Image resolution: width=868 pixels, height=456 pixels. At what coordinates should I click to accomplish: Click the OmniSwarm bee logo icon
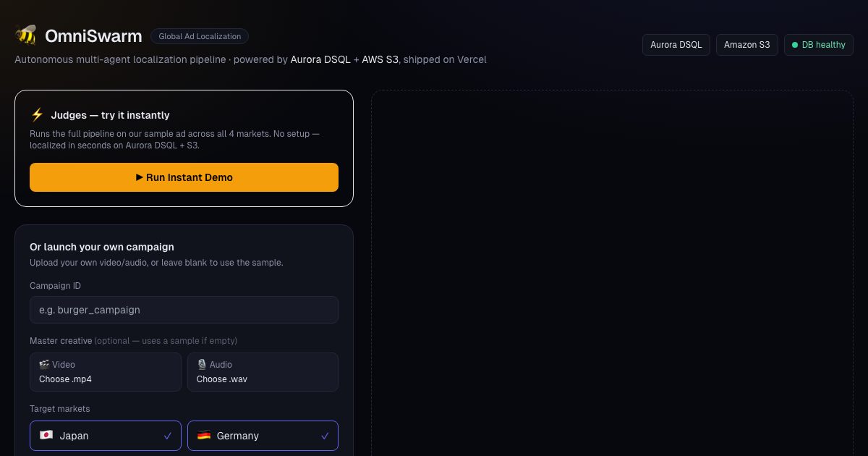coord(25,35)
